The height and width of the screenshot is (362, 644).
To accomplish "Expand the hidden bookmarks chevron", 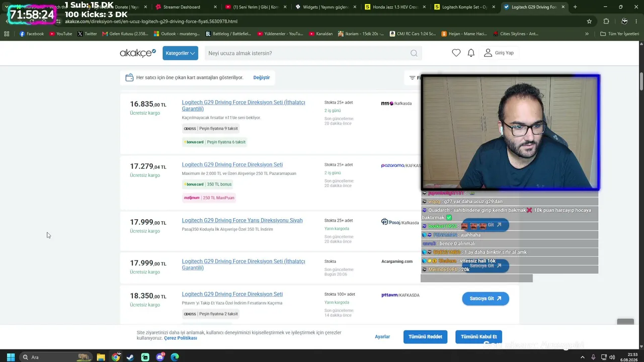I will 587,34.
